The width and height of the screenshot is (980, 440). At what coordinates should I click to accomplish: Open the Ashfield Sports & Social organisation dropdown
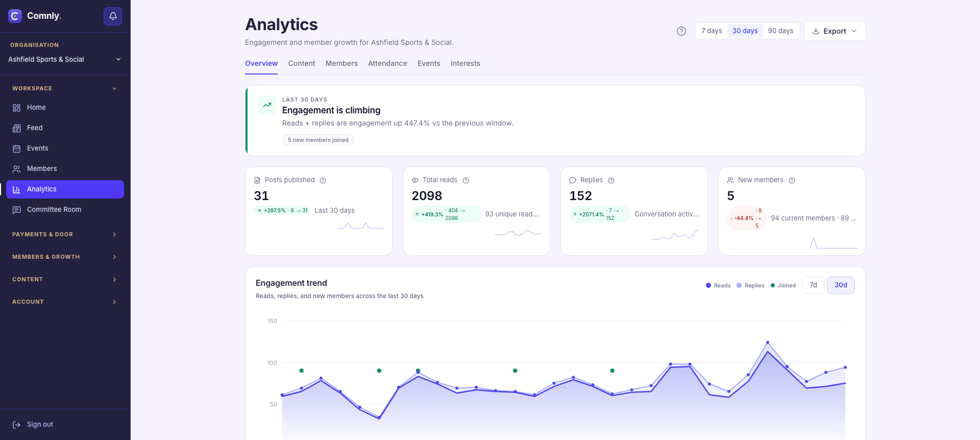click(x=65, y=59)
